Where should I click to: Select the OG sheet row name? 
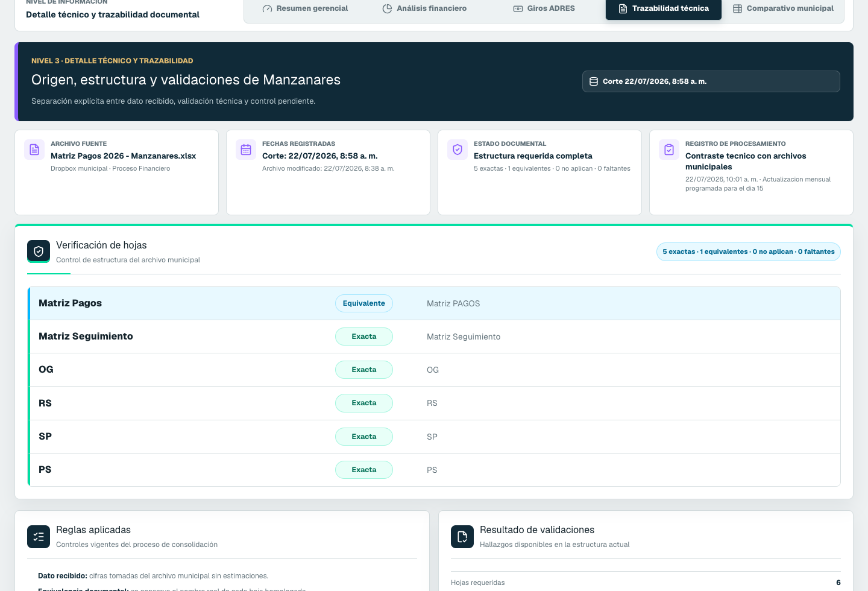click(46, 370)
